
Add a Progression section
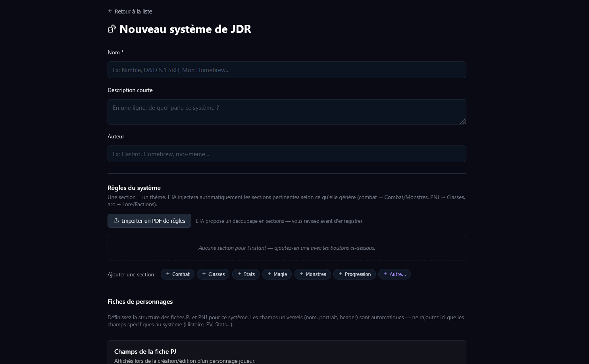pos(354,274)
